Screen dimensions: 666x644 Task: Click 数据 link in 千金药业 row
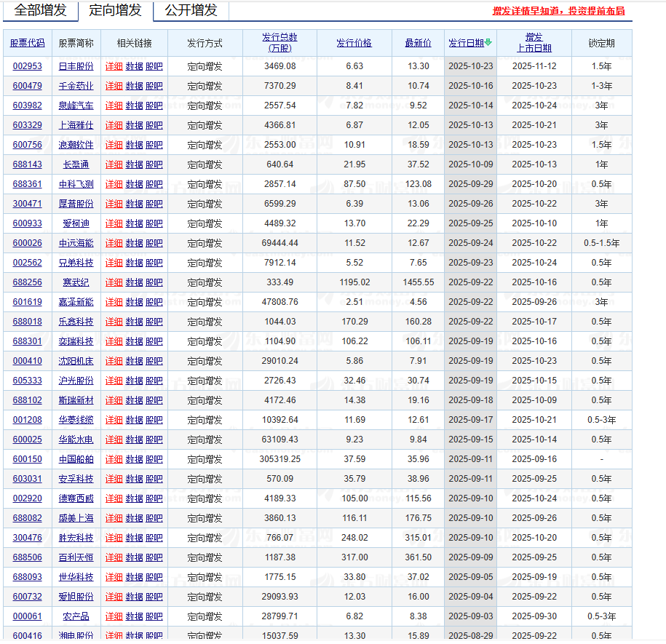point(134,86)
